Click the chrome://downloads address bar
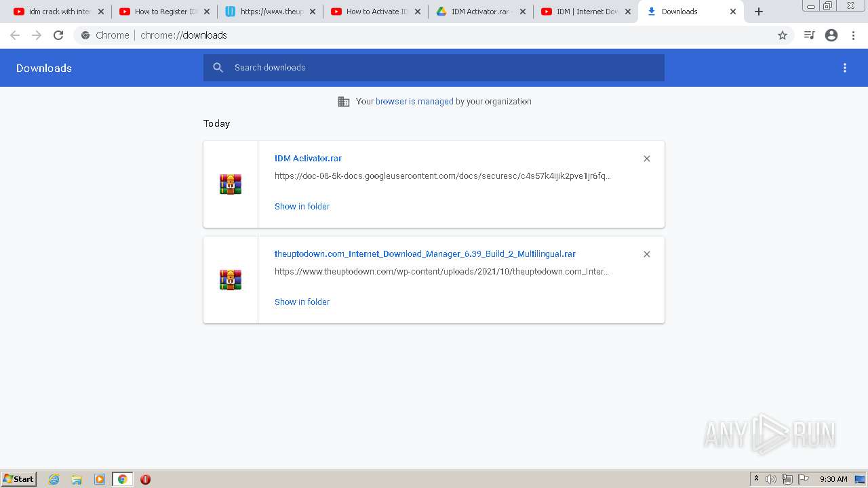 click(x=434, y=35)
